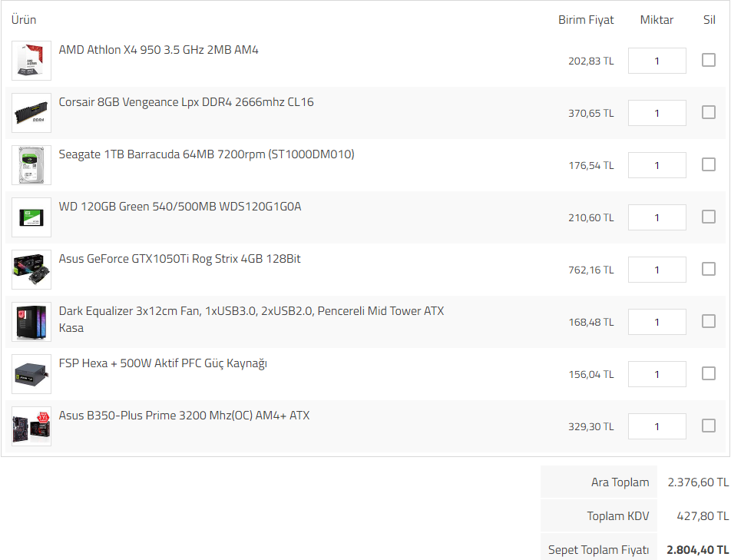Toggle the delete checkbox for FSP Hexa
The image size is (731, 560).
pyautogui.click(x=709, y=373)
